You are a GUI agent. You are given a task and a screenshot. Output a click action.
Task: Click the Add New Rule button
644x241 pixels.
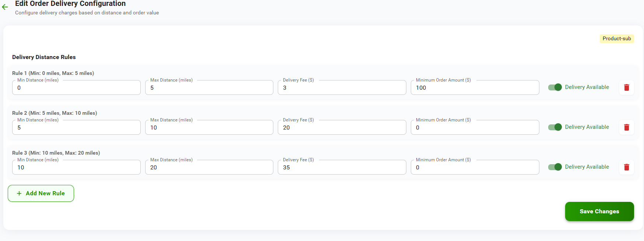pyautogui.click(x=41, y=193)
